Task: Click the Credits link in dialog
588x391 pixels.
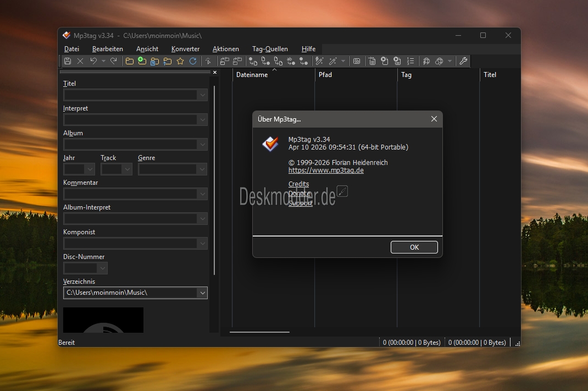Action: (x=298, y=184)
